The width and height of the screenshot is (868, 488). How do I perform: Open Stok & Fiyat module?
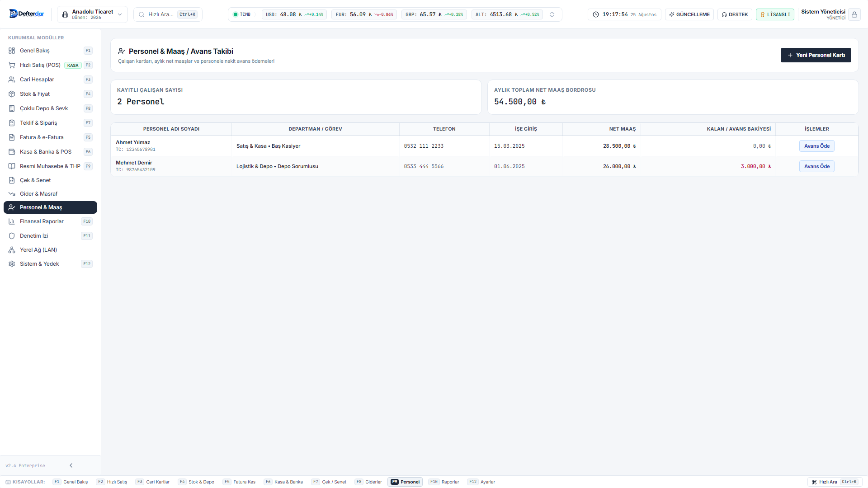coord(50,94)
